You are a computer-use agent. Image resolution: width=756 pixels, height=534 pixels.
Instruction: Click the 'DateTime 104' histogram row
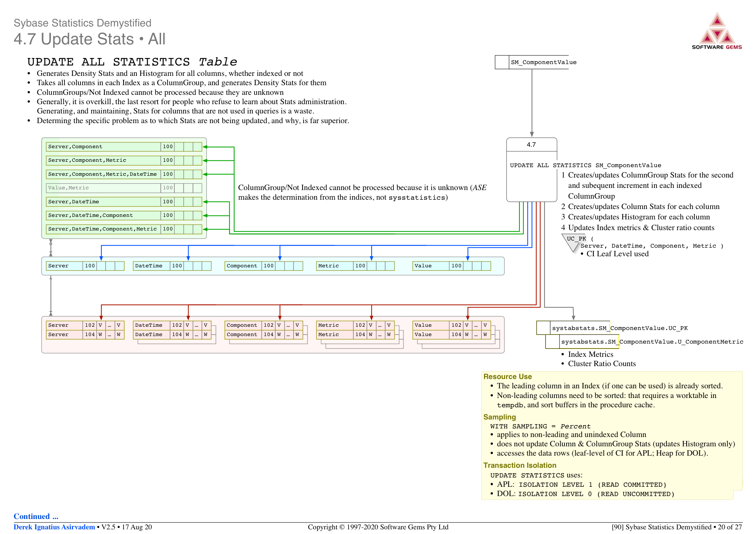click(172, 335)
